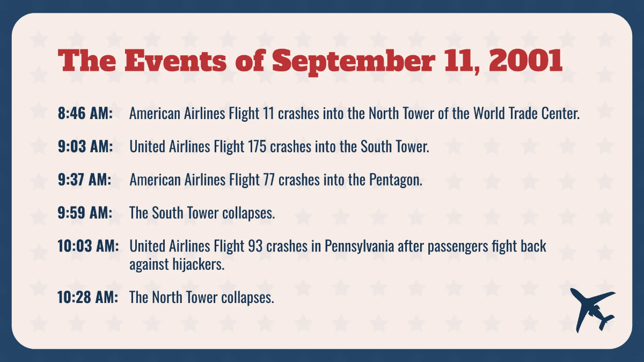Screen dimensions: 644x362
Task: Click the word "Pentagon"
Action: click(x=396, y=180)
